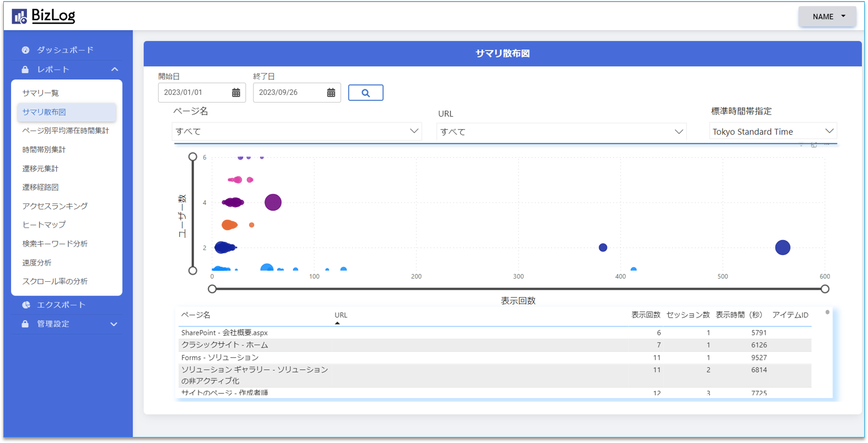
Task: Click the BizLog title link
Action: pyautogui.click(x=53, y=16)
